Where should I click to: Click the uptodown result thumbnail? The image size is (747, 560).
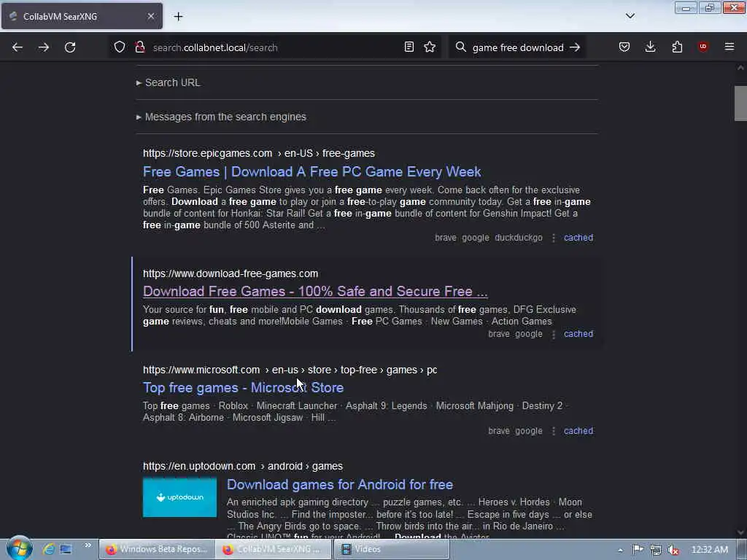coord(179,497)
